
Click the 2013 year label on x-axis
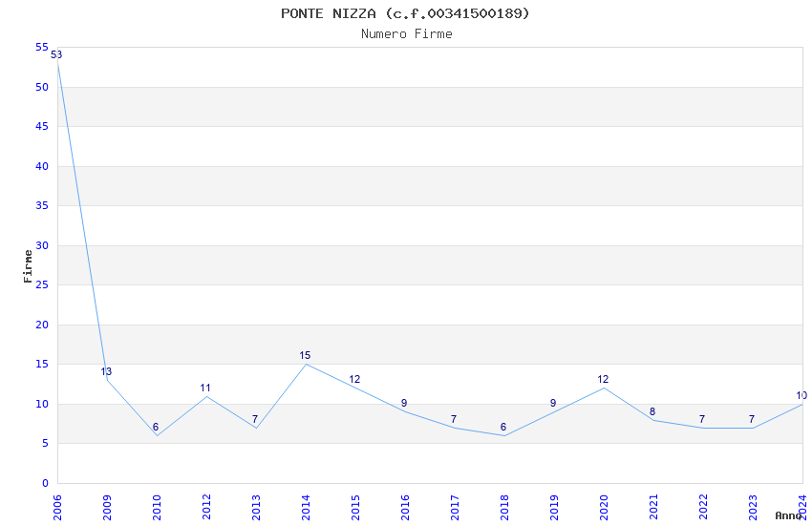pyautogui.click(x=256, y=507)
